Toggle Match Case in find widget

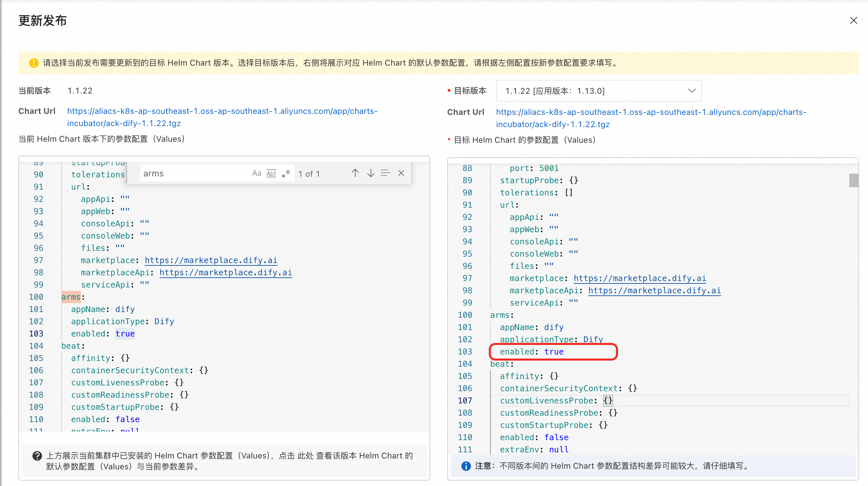(256, 173)
